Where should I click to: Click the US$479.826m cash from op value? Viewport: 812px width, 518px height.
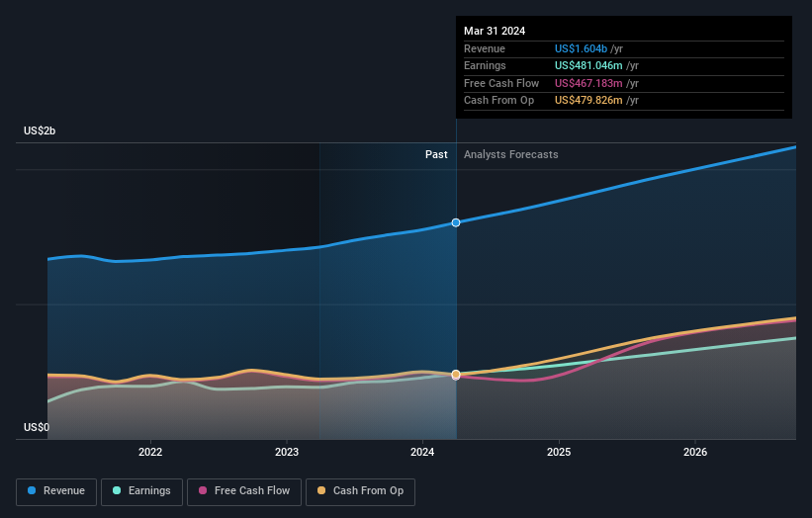(x=588, y=101)
